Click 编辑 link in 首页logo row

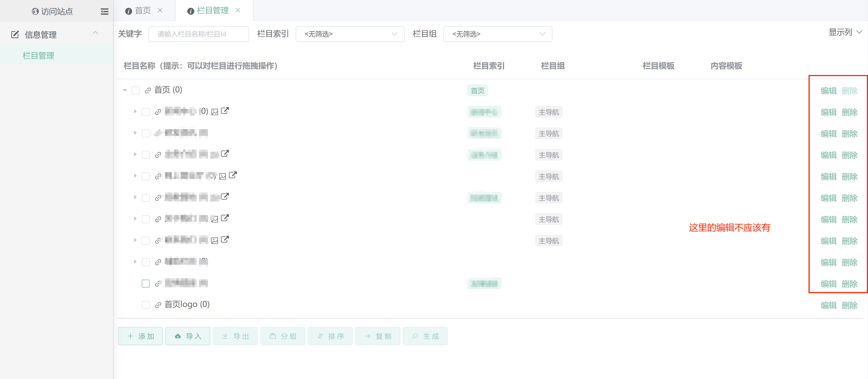pyautogui.click(x=828, y=305)
